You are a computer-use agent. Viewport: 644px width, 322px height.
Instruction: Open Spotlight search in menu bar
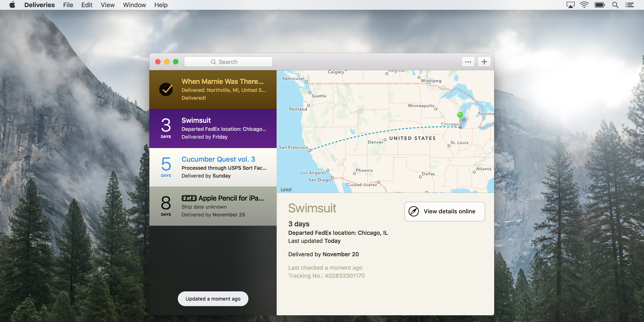coord(615,5)
